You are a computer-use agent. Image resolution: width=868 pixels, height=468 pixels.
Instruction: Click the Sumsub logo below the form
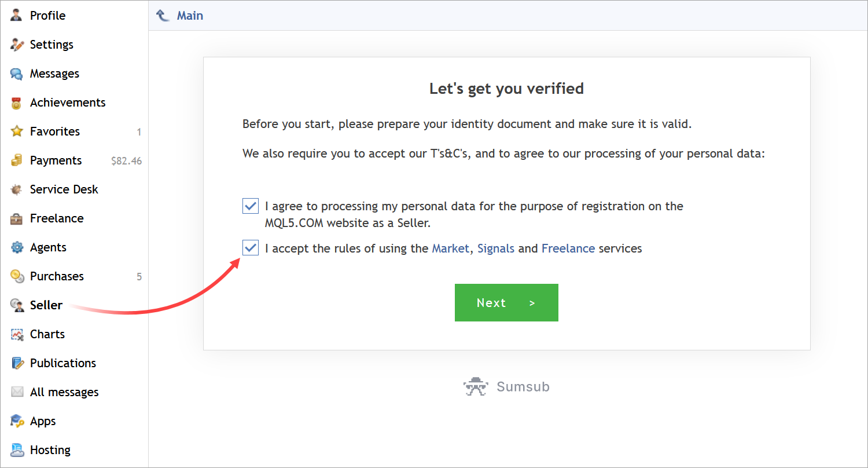pyautogui.click(x=506, y=386)
